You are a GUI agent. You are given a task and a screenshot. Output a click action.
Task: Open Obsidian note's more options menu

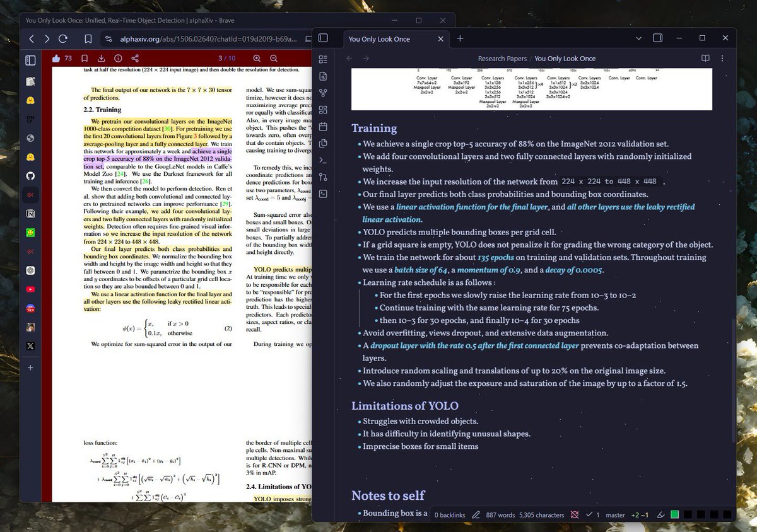coord(723,59)
